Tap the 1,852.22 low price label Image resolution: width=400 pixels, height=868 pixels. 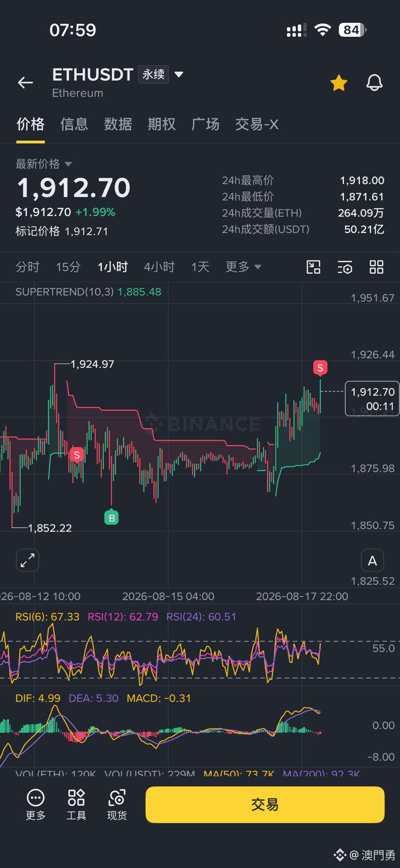pos(50,528)
